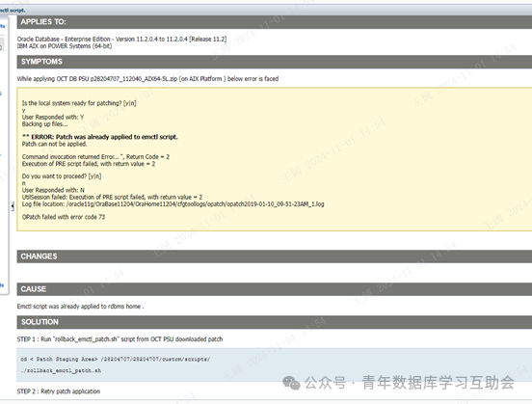Click 'Command invocation returned Error' line

(95, 157)
